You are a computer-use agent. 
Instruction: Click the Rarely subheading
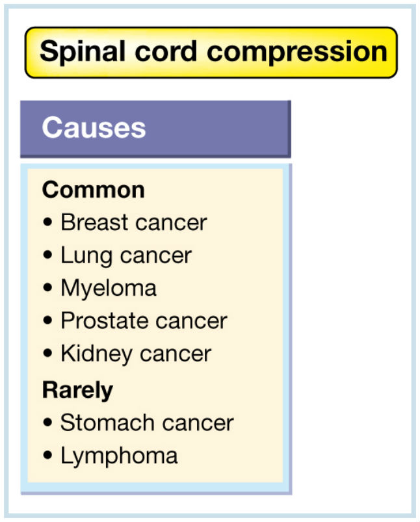point(77,390)
